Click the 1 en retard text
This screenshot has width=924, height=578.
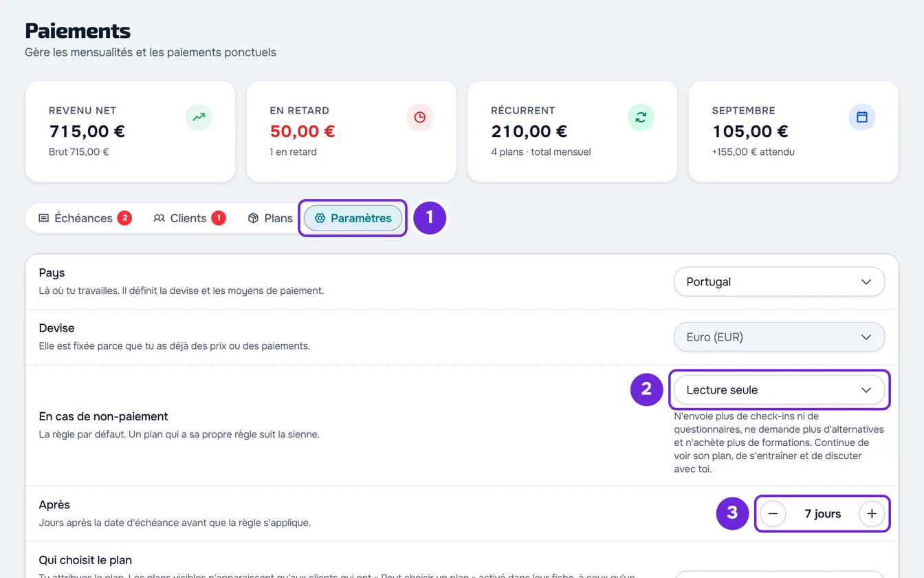pos(294,152)
